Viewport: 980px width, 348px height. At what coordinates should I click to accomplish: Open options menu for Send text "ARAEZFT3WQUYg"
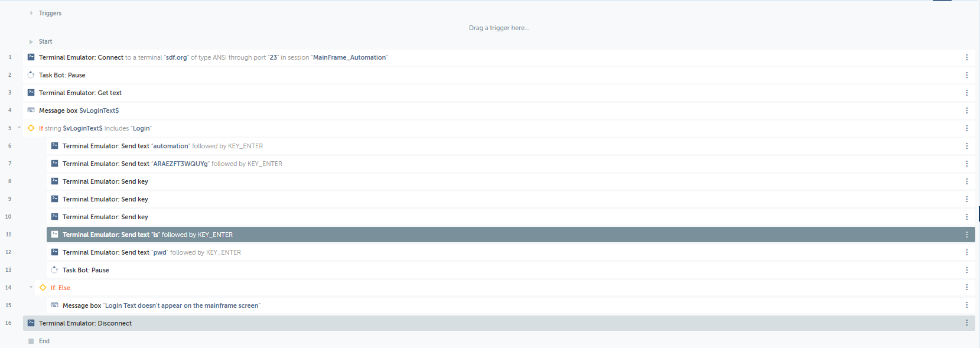pyautogui.click(x=967, y=164)
